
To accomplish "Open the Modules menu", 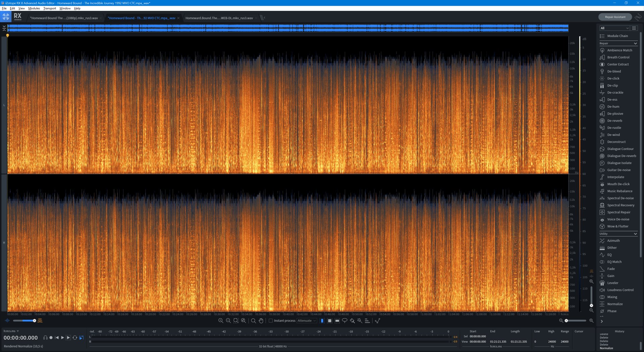I will [x=34, y=8].
